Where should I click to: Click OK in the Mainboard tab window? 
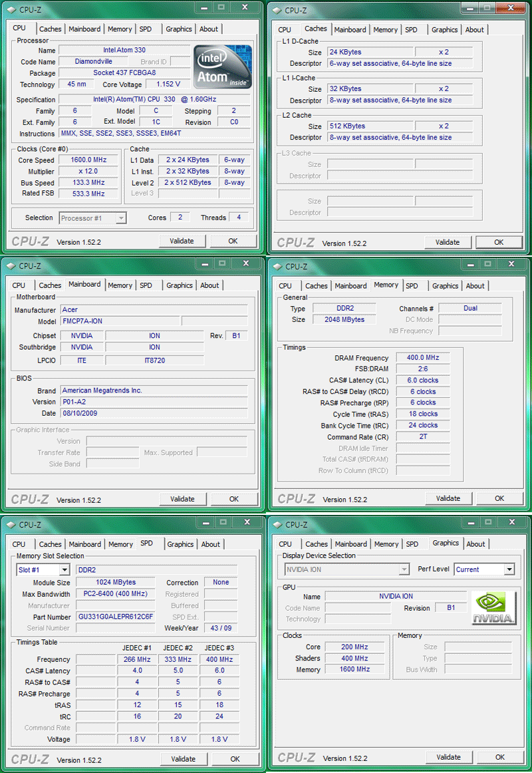[x=234, y=499]
